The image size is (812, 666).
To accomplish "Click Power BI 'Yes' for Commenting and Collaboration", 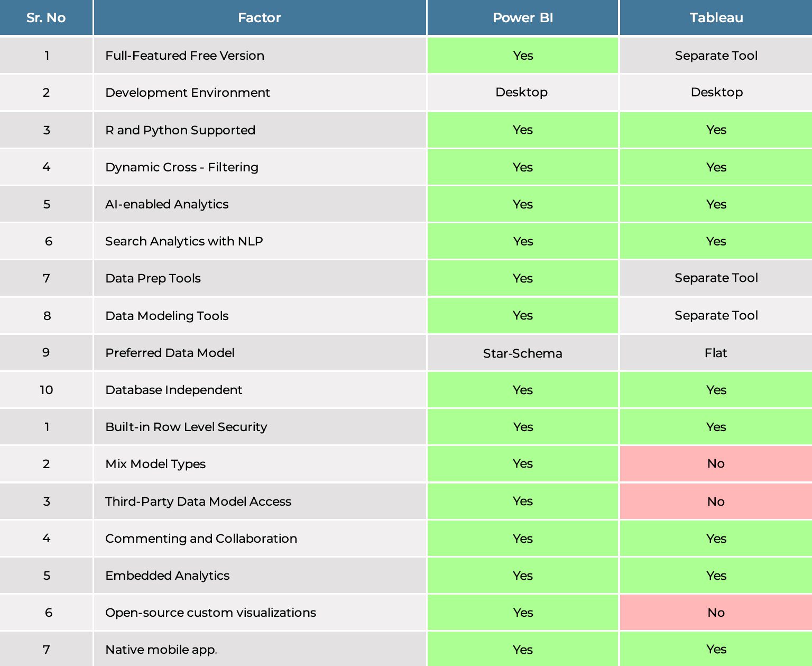I will (523, 539).
